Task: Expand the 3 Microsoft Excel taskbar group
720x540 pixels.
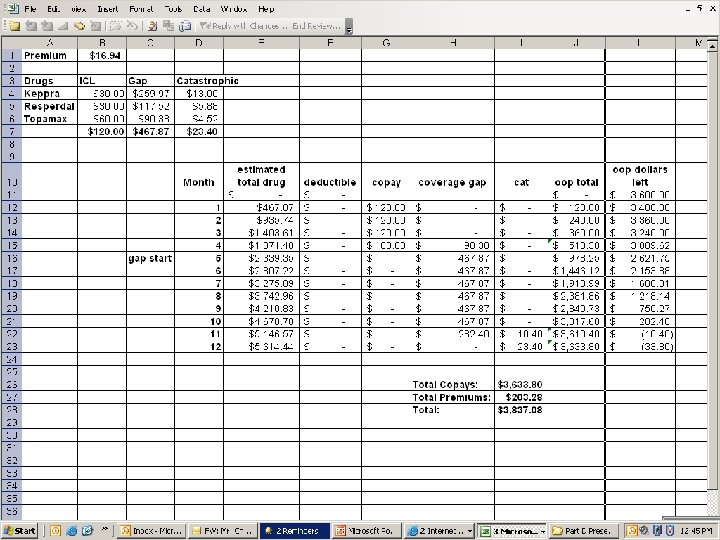Action: tap(543, 531)
